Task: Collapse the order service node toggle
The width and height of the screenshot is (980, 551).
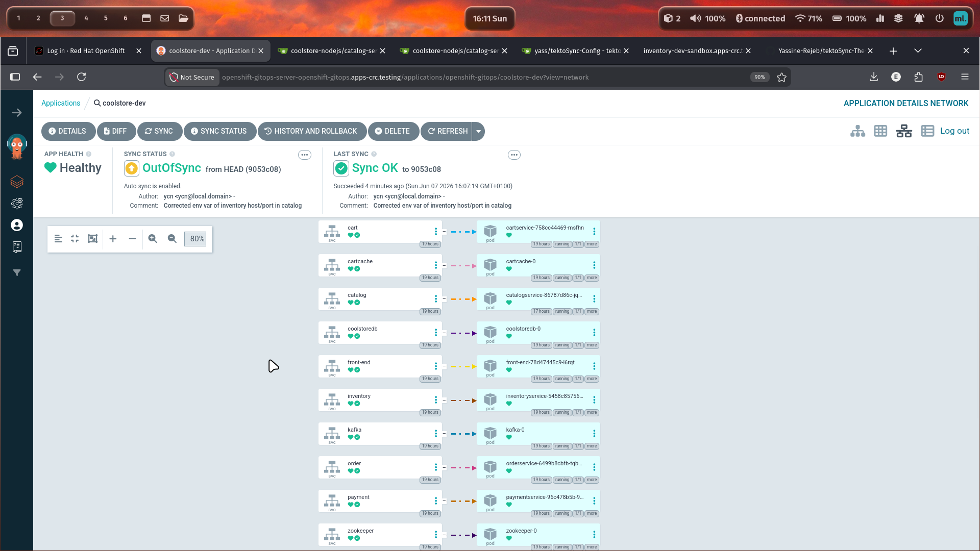Action: [445, 467]
